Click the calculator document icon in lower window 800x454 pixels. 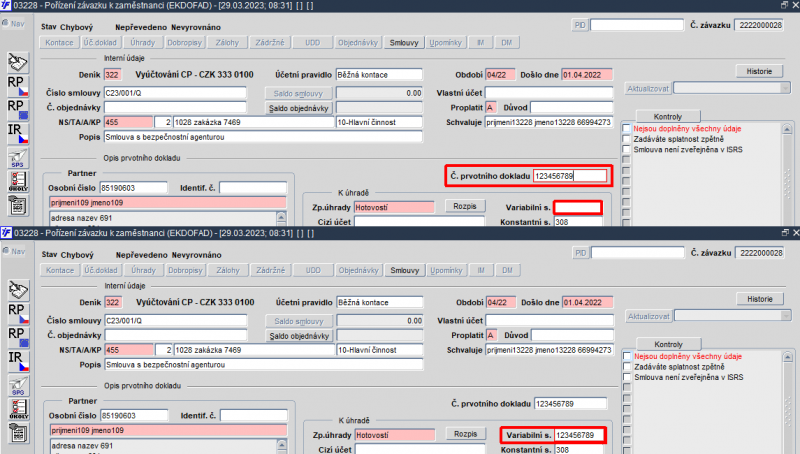tap(18, 433)
